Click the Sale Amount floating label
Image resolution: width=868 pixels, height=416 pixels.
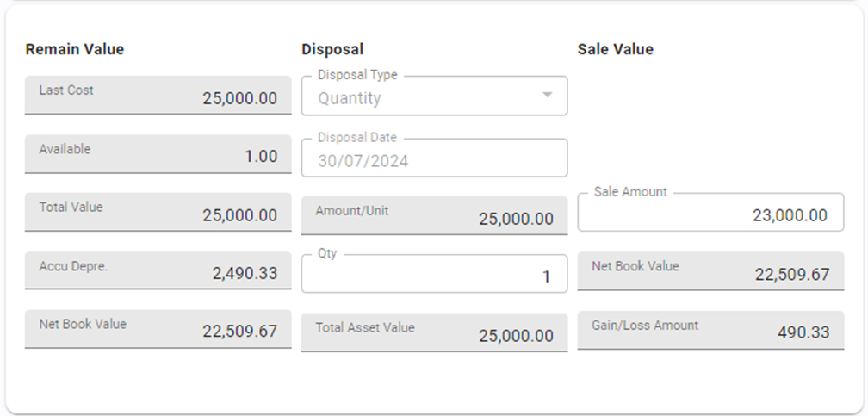[x=630, y=192]
